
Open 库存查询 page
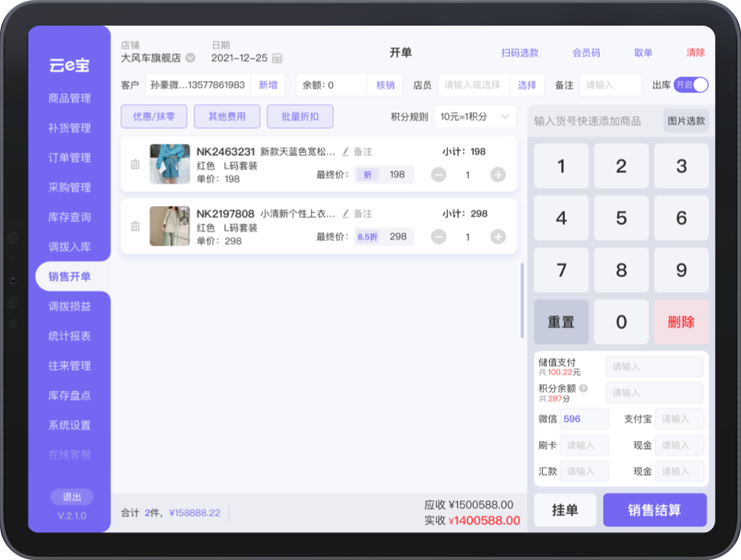(x=70, y=217)
